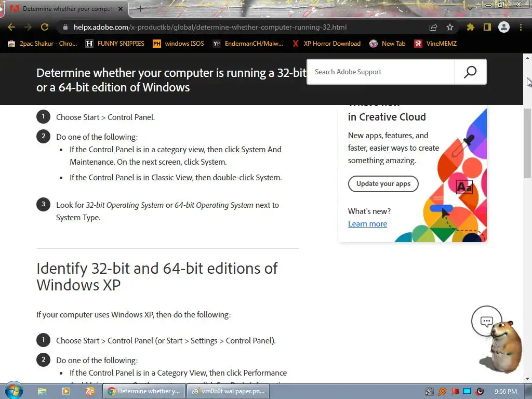The height and width of the screenshot is (399, 532).
Task: Click the text 'If your computer uses Windows XP'
Action: click(x=95, y=315)
